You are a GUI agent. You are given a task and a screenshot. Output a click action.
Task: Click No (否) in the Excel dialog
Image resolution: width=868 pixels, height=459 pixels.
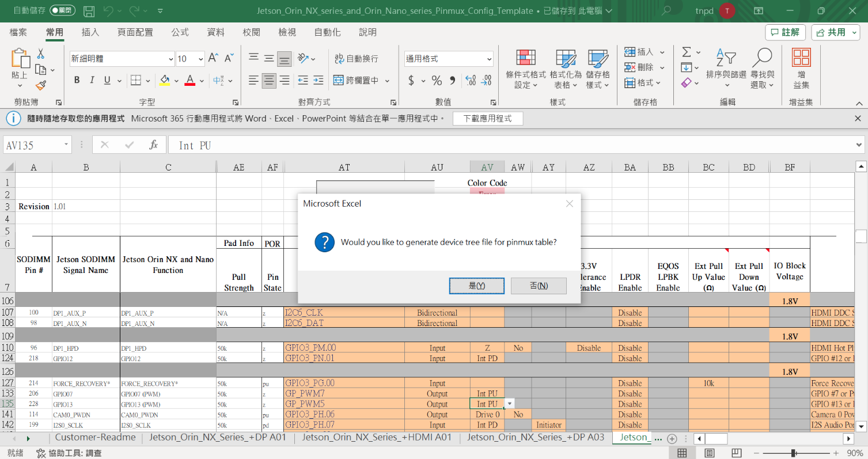(x=539, y=286)
